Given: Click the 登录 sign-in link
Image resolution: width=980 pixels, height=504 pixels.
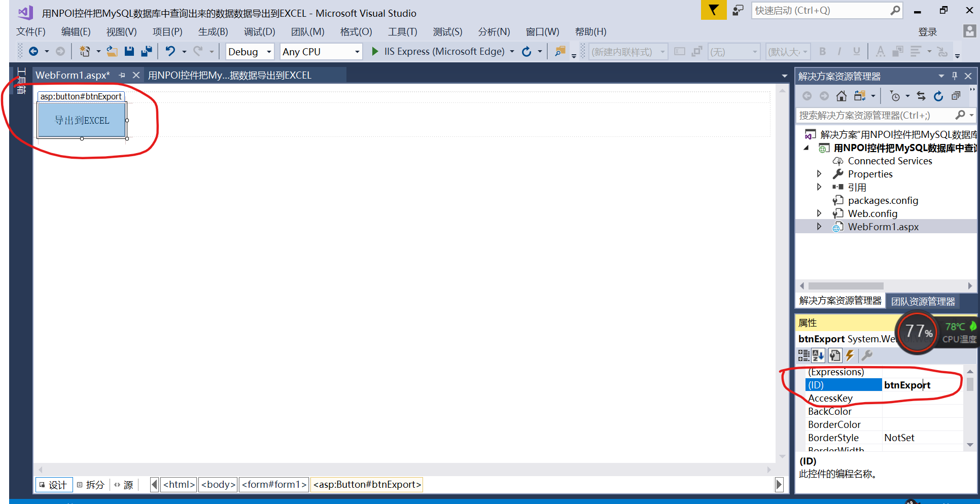Looking at the screenshot, I should click(927, 31).
